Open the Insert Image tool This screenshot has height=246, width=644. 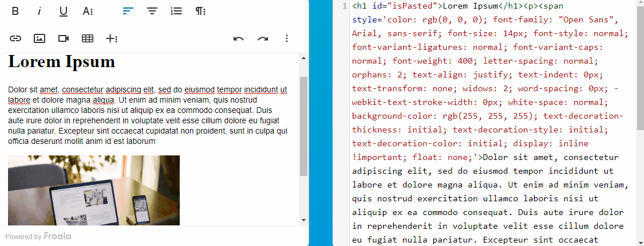point(39,38)
